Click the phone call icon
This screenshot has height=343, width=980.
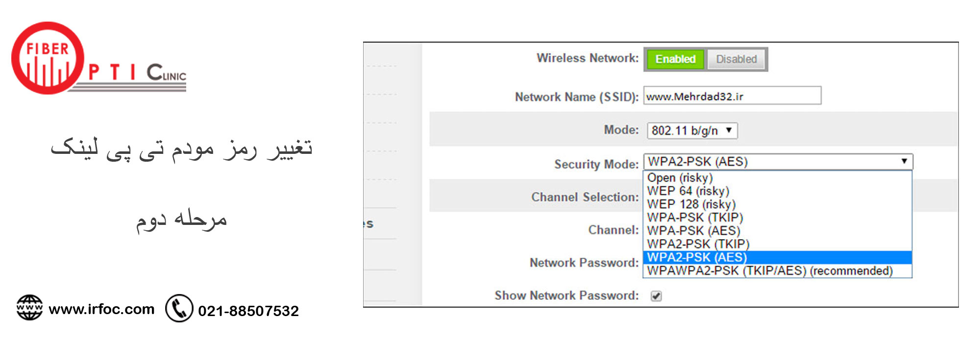pos(179,308)
